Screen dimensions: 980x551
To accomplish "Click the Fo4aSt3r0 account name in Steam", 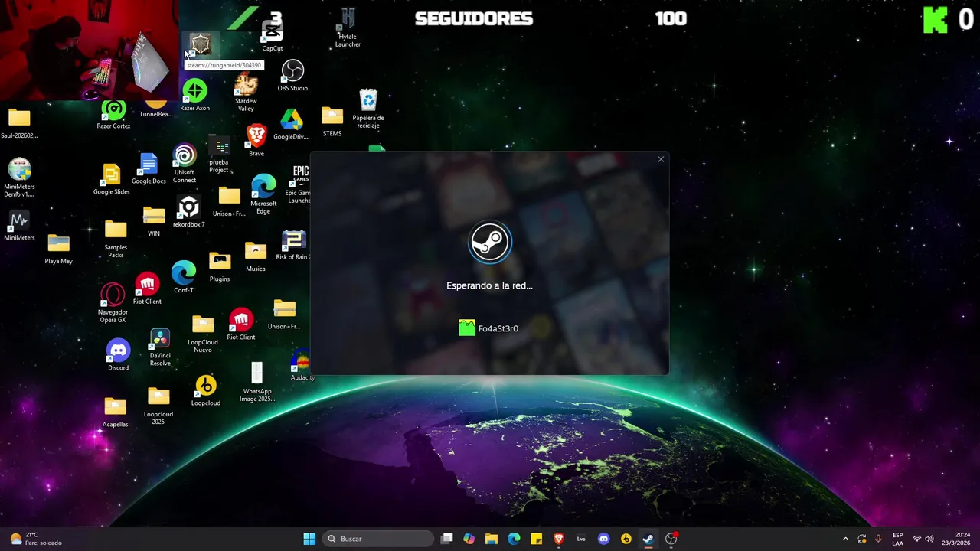I will [498, 328].
